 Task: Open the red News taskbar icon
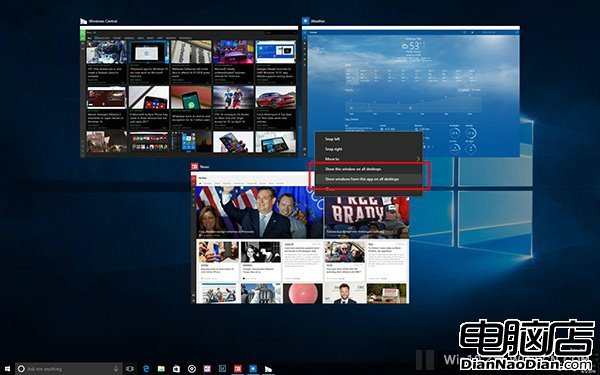(x=238, y=368)
